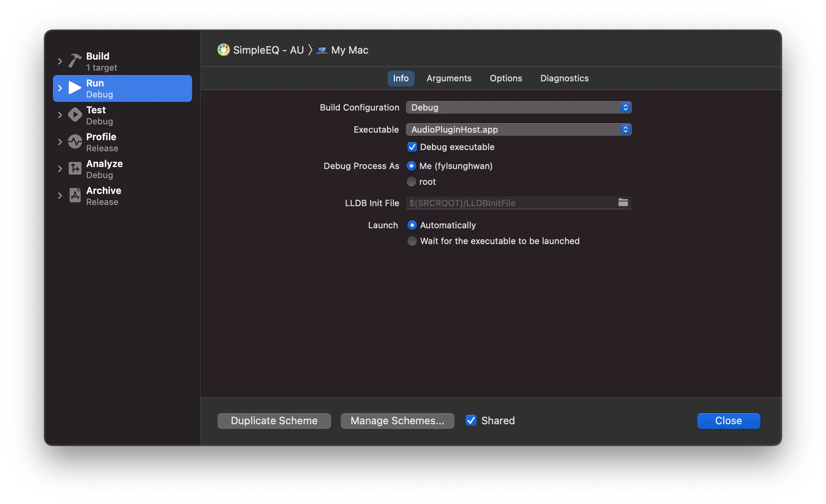Switch to the Diagnostics tab
Screen dimensions: 826x504
(564, 78)
